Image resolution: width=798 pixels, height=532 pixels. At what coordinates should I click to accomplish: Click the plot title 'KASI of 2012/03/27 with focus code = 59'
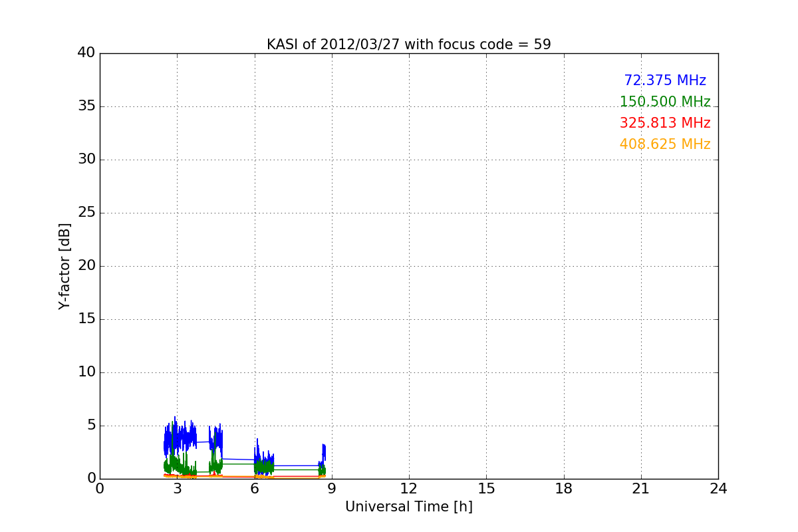pos(409,45)
